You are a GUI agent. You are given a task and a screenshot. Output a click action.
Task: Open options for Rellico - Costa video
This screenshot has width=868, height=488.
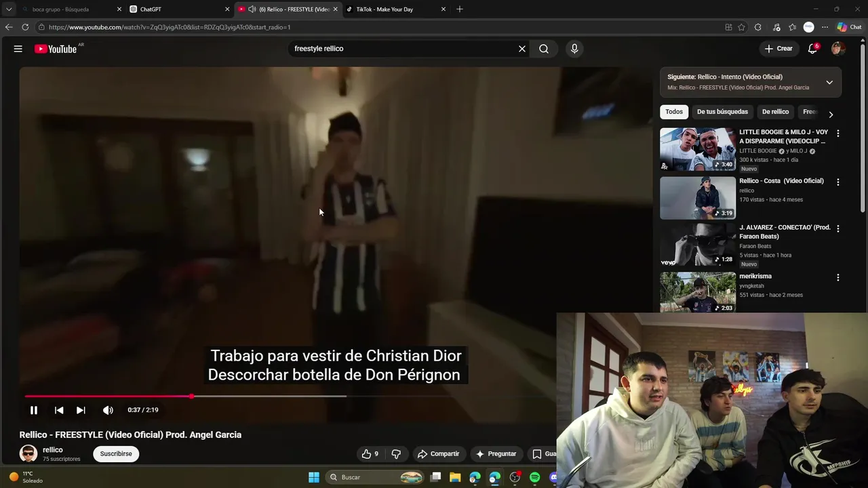click(838, 182)
